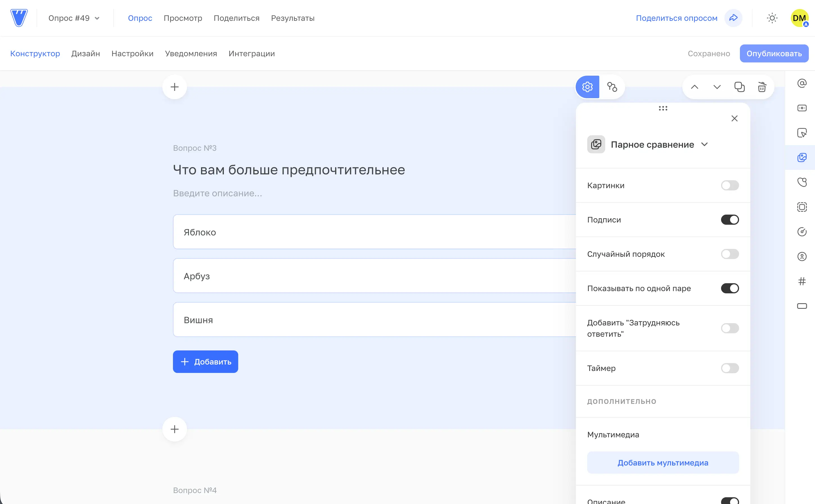Switch to light theme via sun icon
The image size is (815, 504).
click(772, 18)
